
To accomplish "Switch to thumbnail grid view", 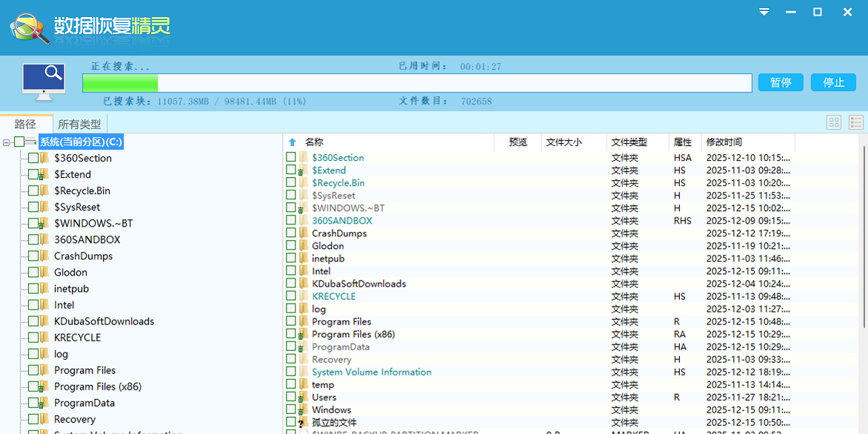I will pos(835,123).
